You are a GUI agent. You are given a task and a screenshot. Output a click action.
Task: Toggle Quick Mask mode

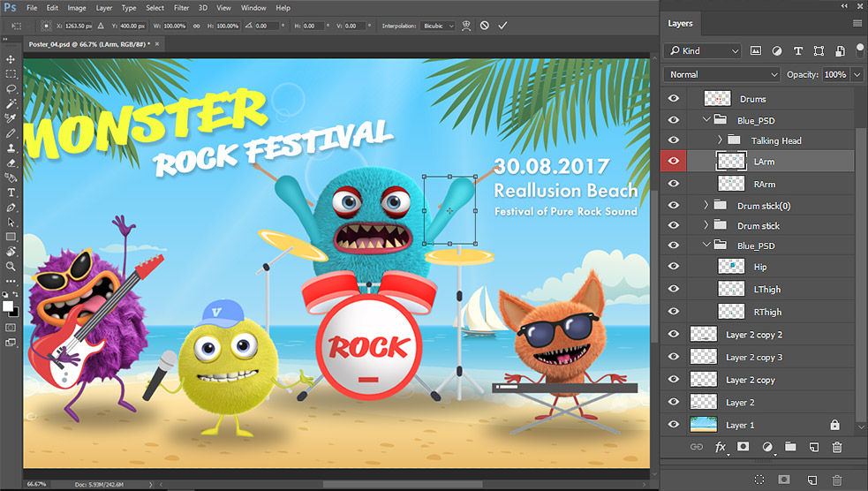coord(11,328)
